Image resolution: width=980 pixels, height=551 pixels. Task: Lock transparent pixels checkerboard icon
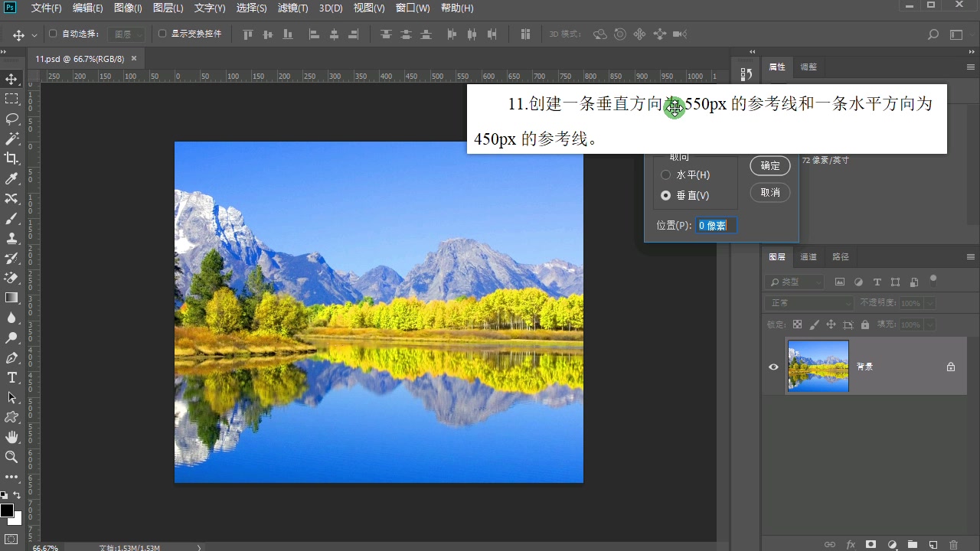coord(797,324)
